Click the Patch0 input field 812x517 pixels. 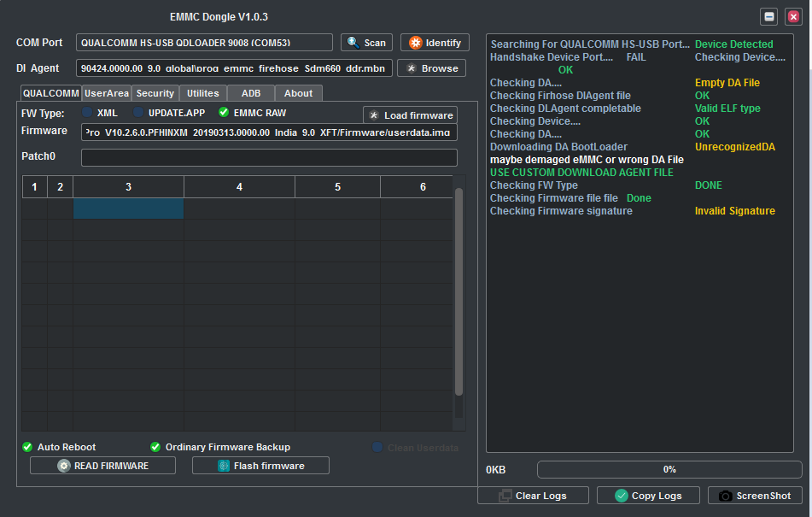(x=269, y=157)
